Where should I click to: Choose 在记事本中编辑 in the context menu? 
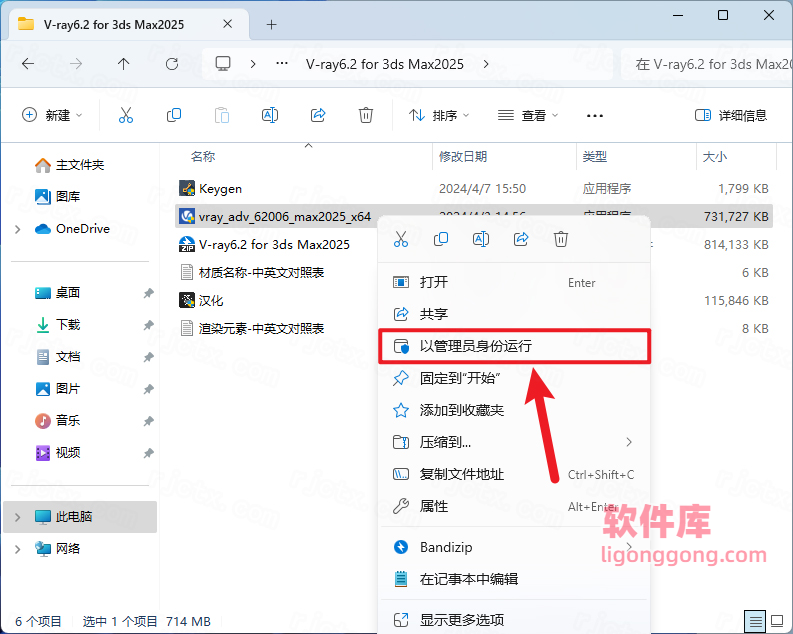click(x=514, y=579)
